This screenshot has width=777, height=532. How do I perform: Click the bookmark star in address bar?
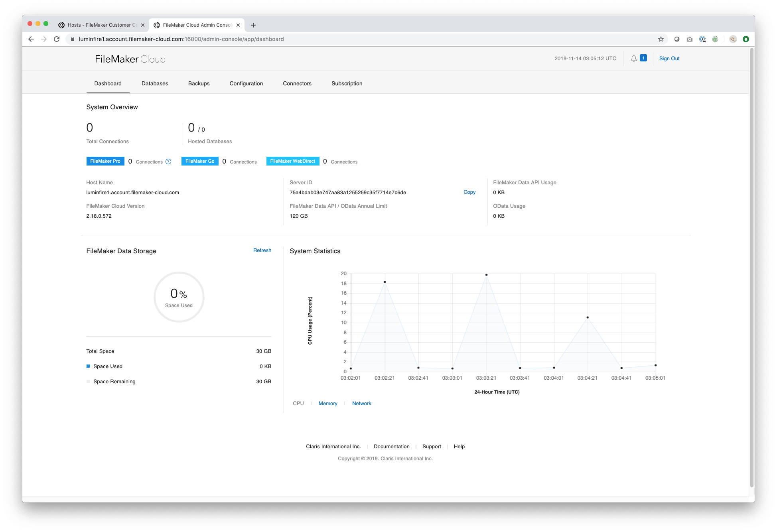coord(661,39)
